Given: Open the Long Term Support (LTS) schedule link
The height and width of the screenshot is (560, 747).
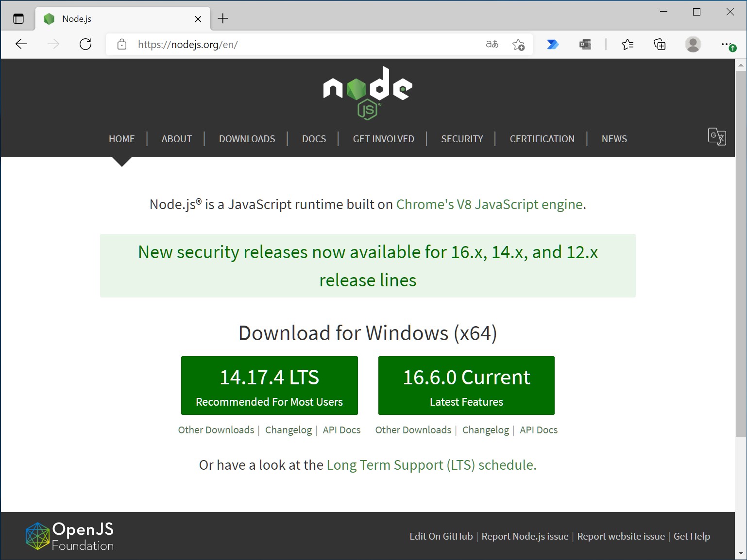Looking at the screenshot, I should 430,464.
